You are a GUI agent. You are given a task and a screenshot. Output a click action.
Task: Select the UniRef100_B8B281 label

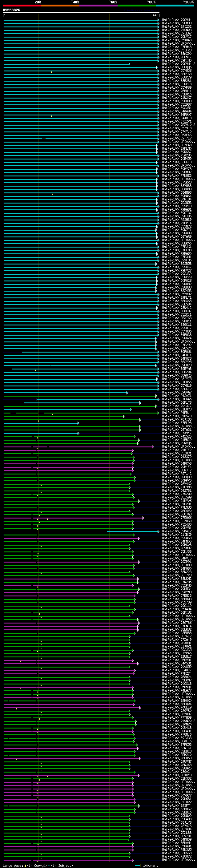(177, 81)
